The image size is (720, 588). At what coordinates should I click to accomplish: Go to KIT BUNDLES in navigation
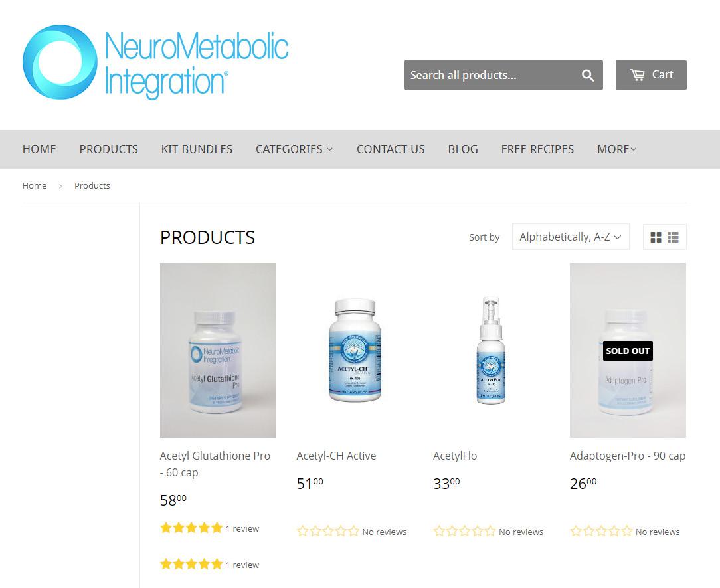click(x=197, y=149)
